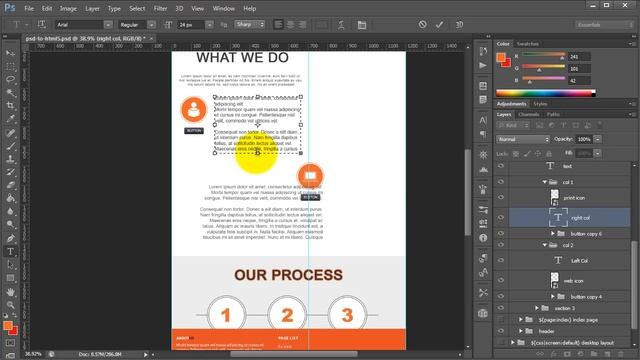Select the Pen tool
The width and height of the screenshot is (640, 360).
pyautogui.click(x=11, y=239)
